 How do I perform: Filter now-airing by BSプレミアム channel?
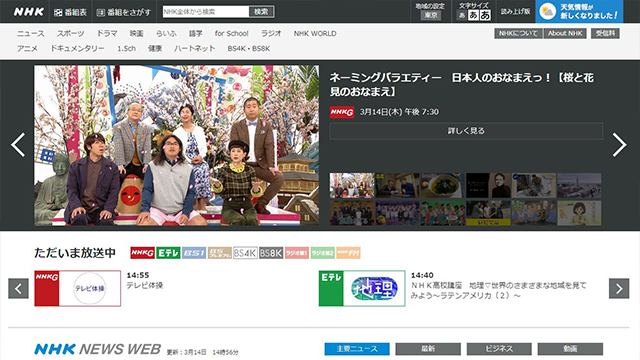[220, 253]
